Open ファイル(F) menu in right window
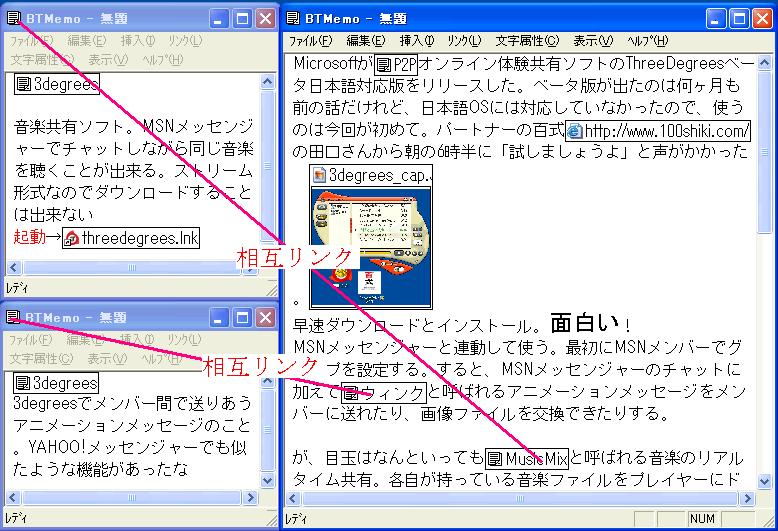 point(311,41)
